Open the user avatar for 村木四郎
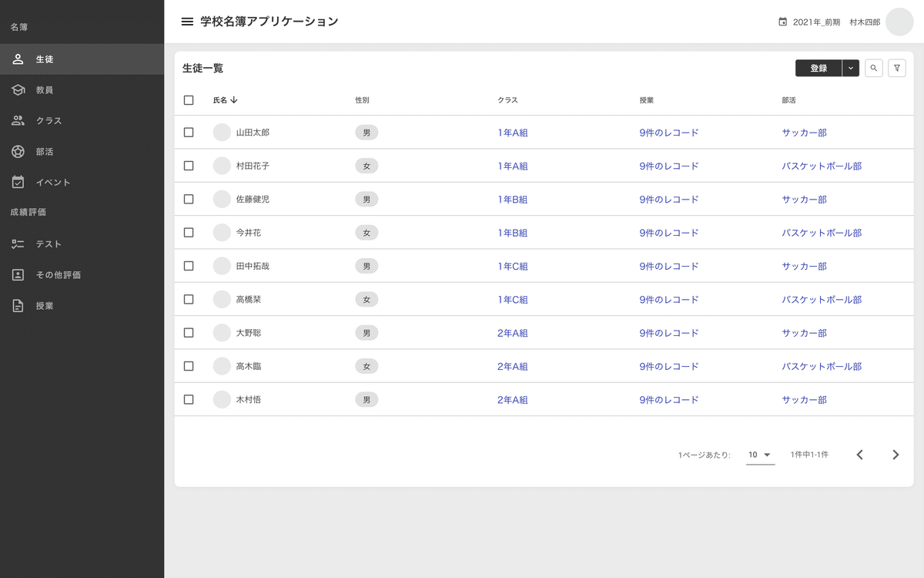This screenshot has height=578, width=924. coord(899,22)
